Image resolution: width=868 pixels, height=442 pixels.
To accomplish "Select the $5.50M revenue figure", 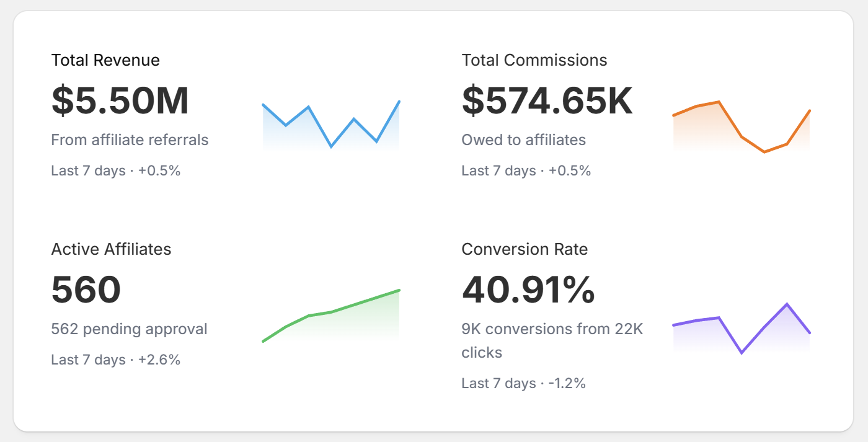I will 120,101.
